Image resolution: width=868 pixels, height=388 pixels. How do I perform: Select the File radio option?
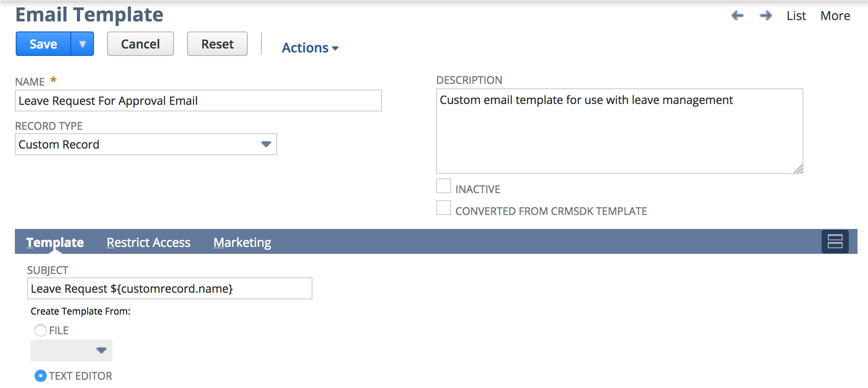click(x=41, y=330)
